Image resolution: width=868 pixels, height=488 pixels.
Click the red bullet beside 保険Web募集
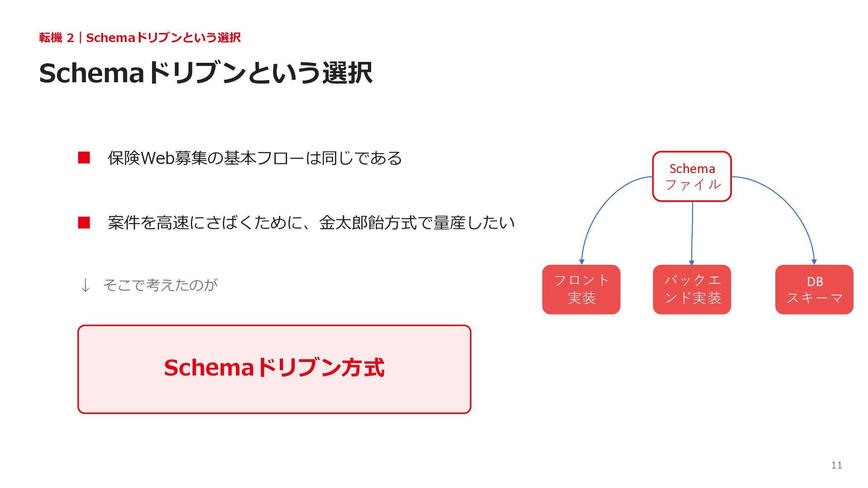(x=84, y=158)
